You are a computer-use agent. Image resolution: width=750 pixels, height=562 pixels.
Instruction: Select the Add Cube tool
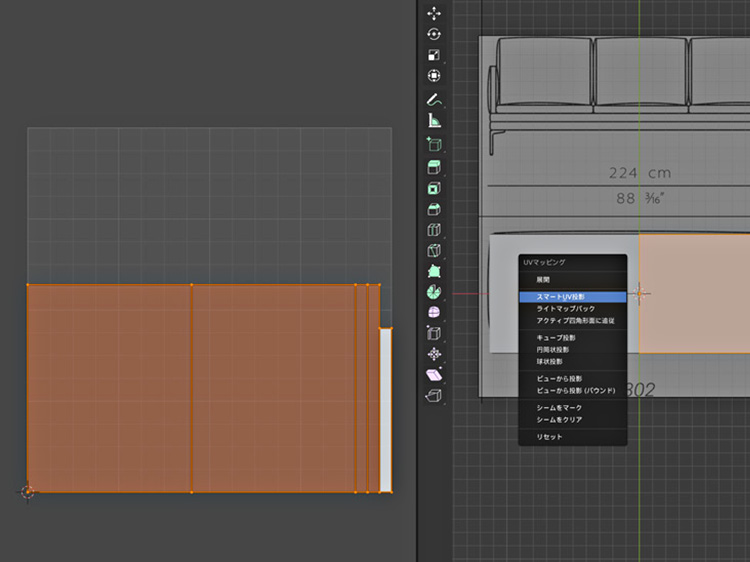click(x=434, y=145)
